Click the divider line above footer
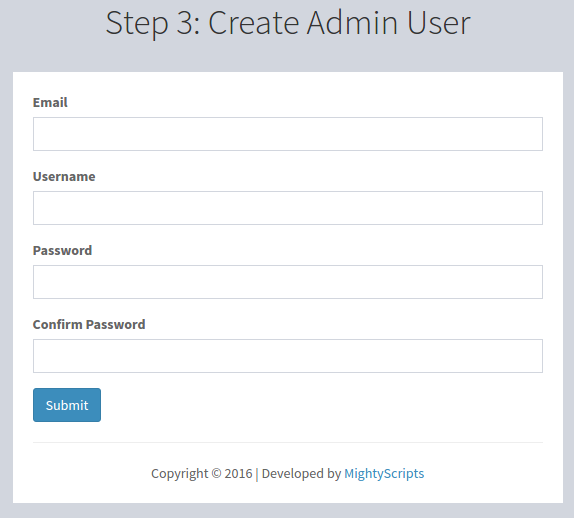 pos(288,442)
